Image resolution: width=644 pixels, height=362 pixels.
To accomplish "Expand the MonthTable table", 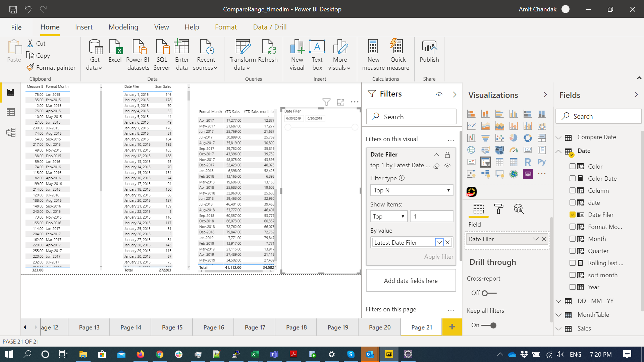I will click(x=558, y=315).
